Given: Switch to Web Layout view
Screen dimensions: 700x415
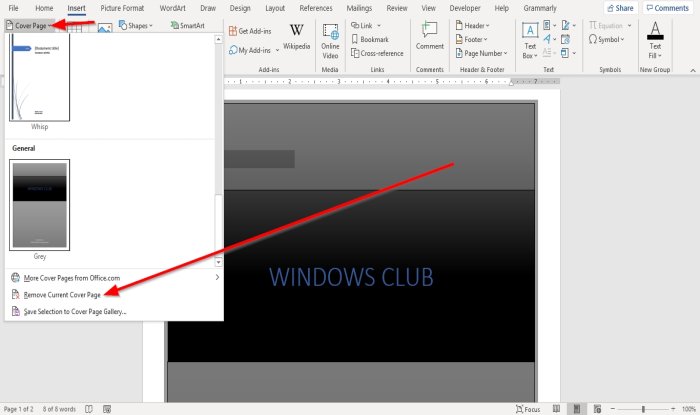Looking at the screenshot, I should point(597,409).
